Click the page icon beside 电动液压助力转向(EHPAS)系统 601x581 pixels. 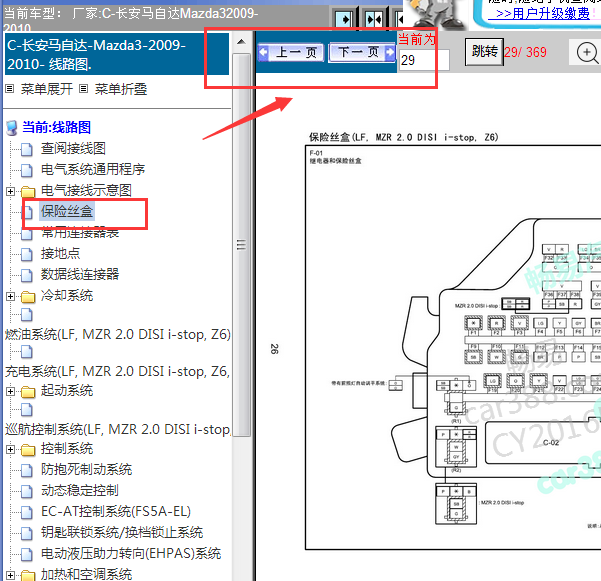(27, 554)
